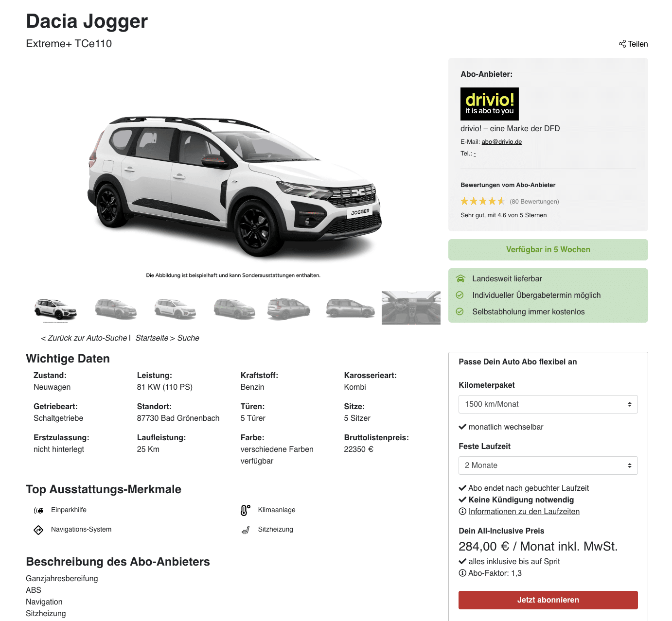The image size is (672, 621).
Task: Open Informationen zu den Laufzeiten link
Action: [524, 512]
